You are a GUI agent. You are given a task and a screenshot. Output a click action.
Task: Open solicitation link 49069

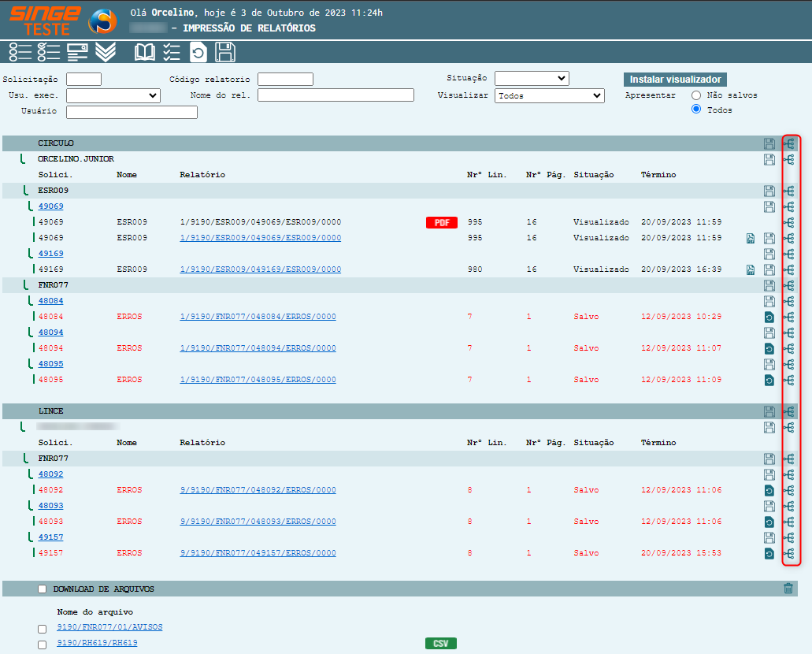[x=50, y=206]
